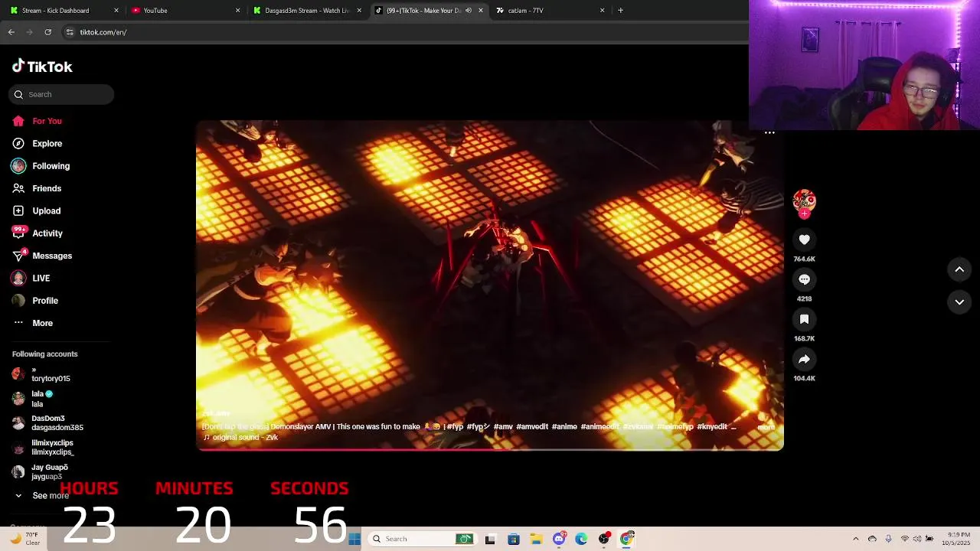Switch to catJam - 7TV tab
Image resolution: width=980 pixels, height=551 pixels.
pos(550,11)
